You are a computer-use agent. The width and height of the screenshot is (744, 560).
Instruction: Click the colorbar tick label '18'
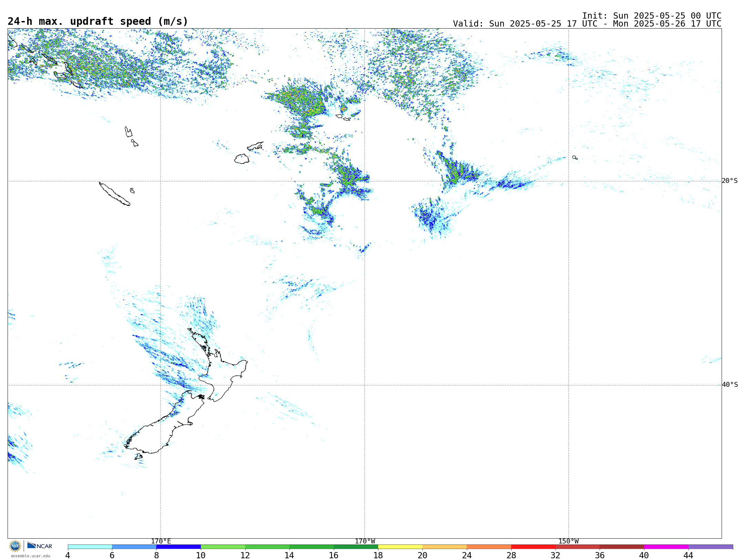tap(378, 556)
